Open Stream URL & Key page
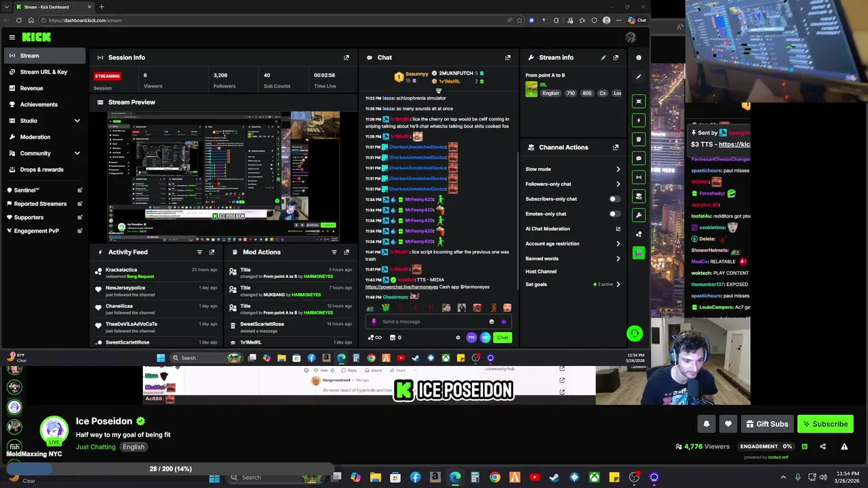This screenshot has height=488, width=868. 44,72
